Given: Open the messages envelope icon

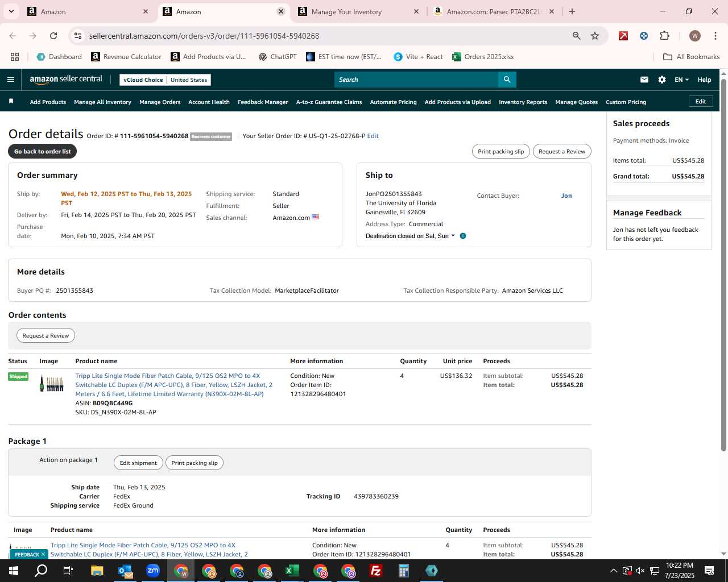Looking at the screenshot, I should (644, 80).
